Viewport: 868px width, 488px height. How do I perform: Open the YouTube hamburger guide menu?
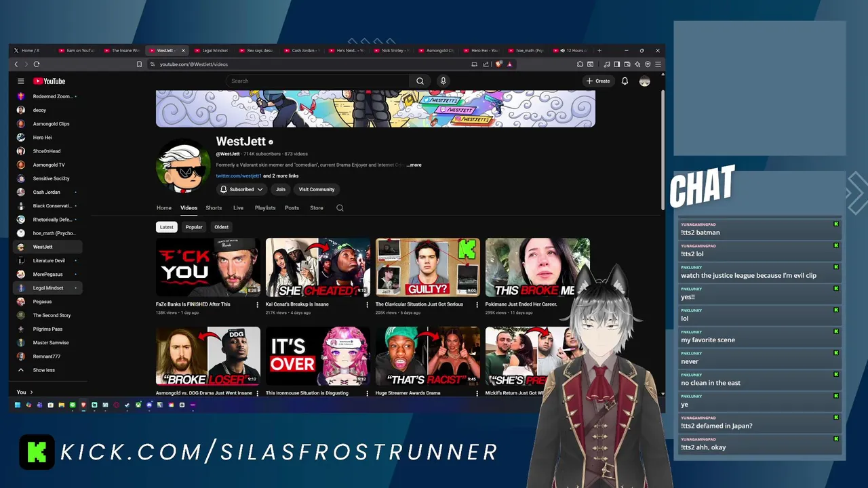click(x=21, y=81)
